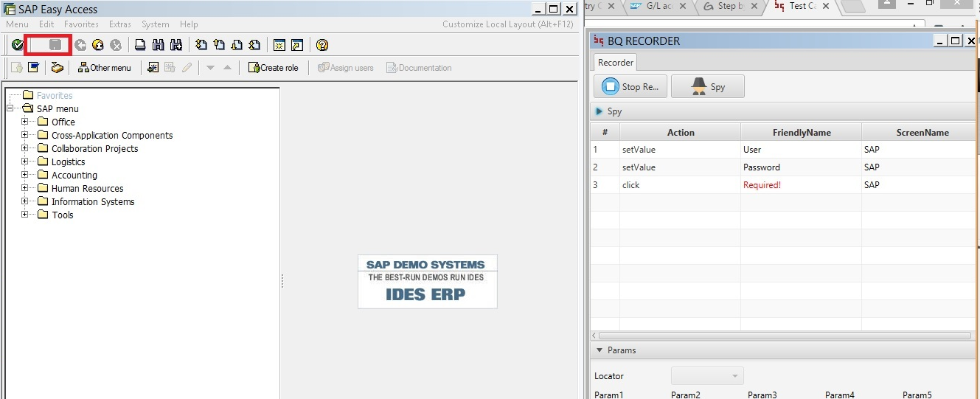Click the Create Role Menu icon left of pencil
980x399 pixels.
coord(170,68)
